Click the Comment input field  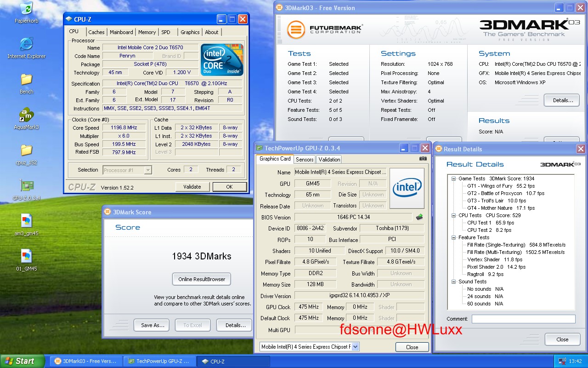[523, 319]
